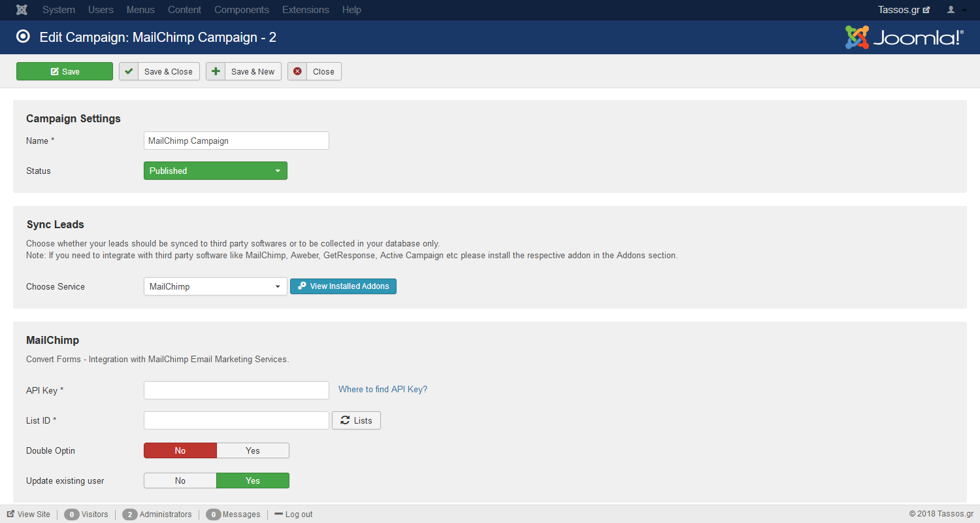Open the Where to find API Key link
Image resolution: width=980 pixels, height=523 pixels.
[x=383, y=389]
